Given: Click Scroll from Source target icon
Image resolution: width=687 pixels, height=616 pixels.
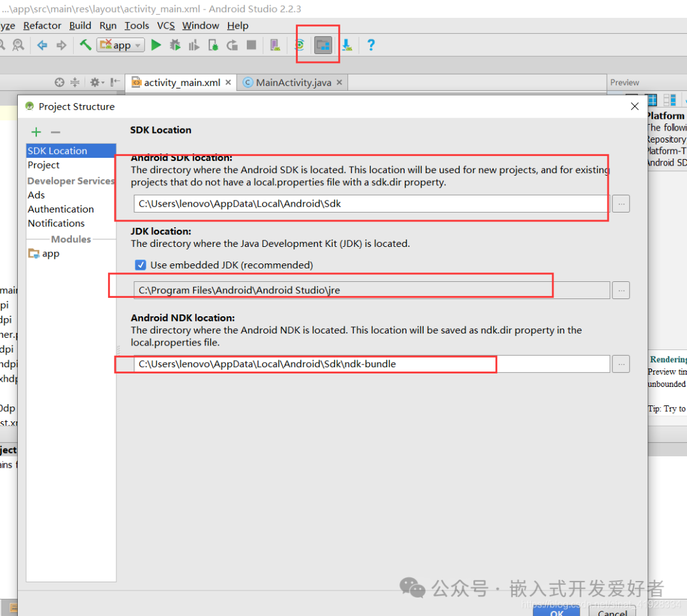Looking at the screenshot, I should (60, 83).
